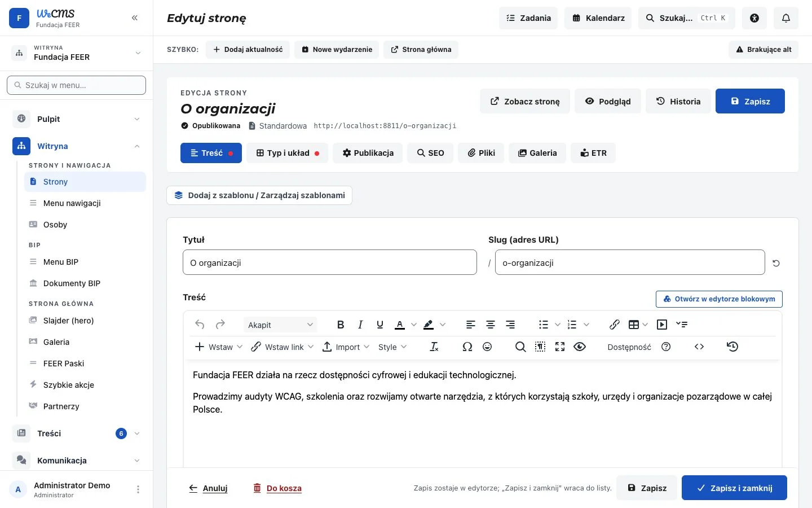Expand the Style dropdown
Viewport: 812px width, 508px height.
click(x=392, y=347)
